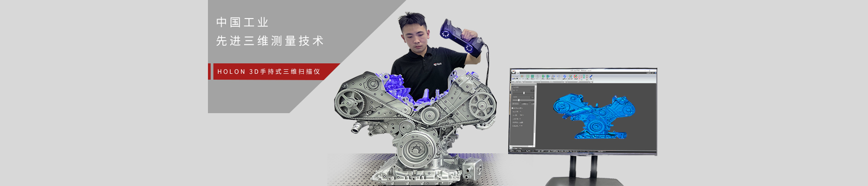Viewport: 868px width, 186px height.
Task: Toggle the checkbox in the monitor's left panel
Action: tap(512, 108)
